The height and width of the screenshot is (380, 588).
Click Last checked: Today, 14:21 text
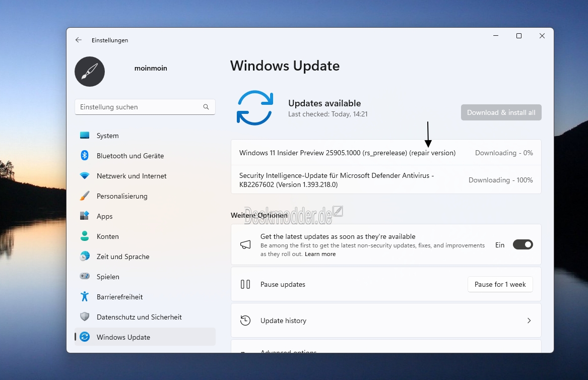click(x=328, y=114)
